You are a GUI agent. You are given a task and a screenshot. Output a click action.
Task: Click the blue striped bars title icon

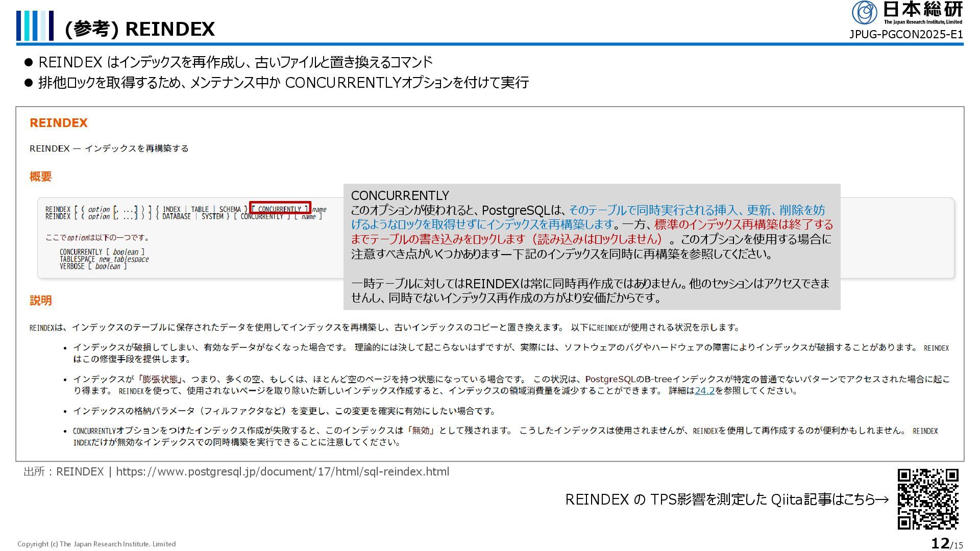35,26
